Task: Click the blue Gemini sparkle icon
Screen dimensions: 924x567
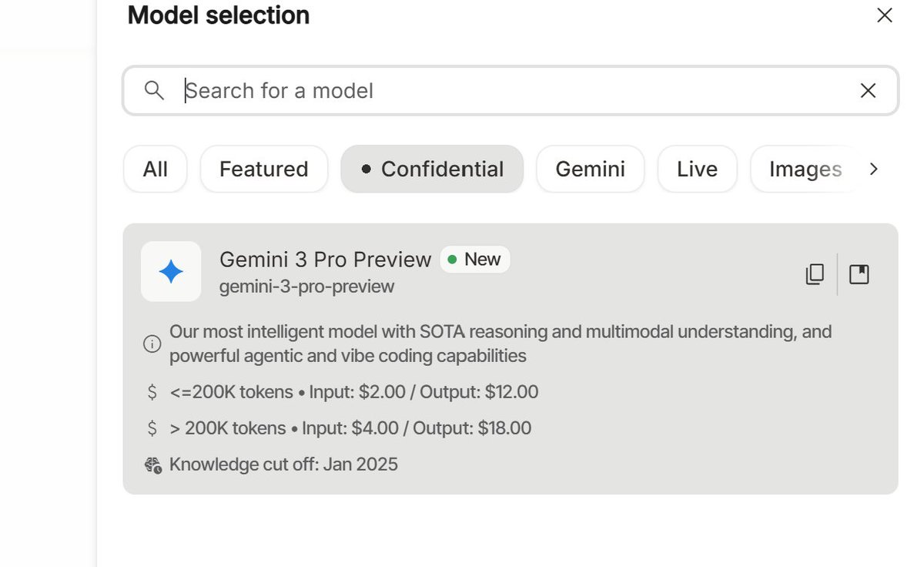Action: click(x=171, y=271)
